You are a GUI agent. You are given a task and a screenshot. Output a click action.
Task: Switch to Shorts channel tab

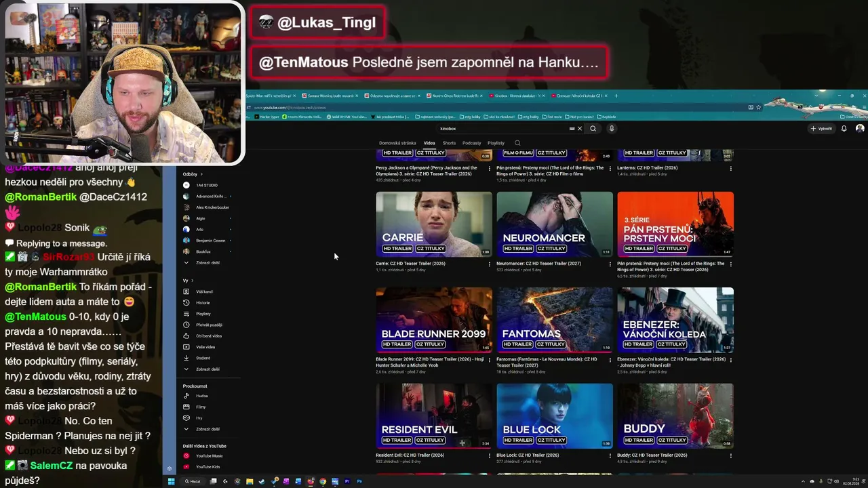(449, 143)
